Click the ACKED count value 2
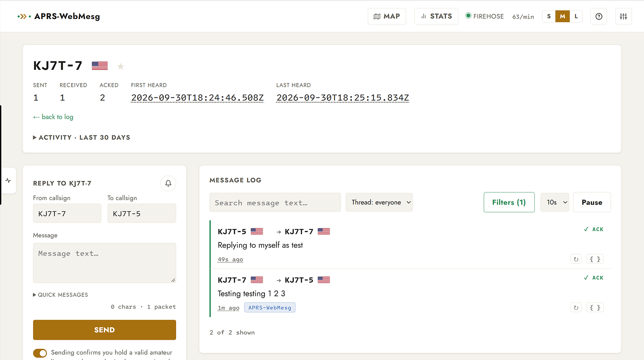The width and height of the screenshot is (644, 360). tap(102, 98)
